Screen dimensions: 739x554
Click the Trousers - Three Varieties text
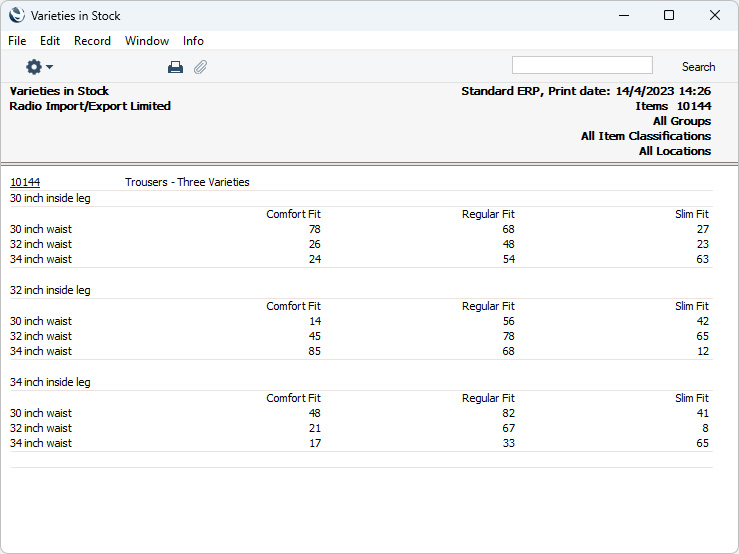(x=187, y=182)
